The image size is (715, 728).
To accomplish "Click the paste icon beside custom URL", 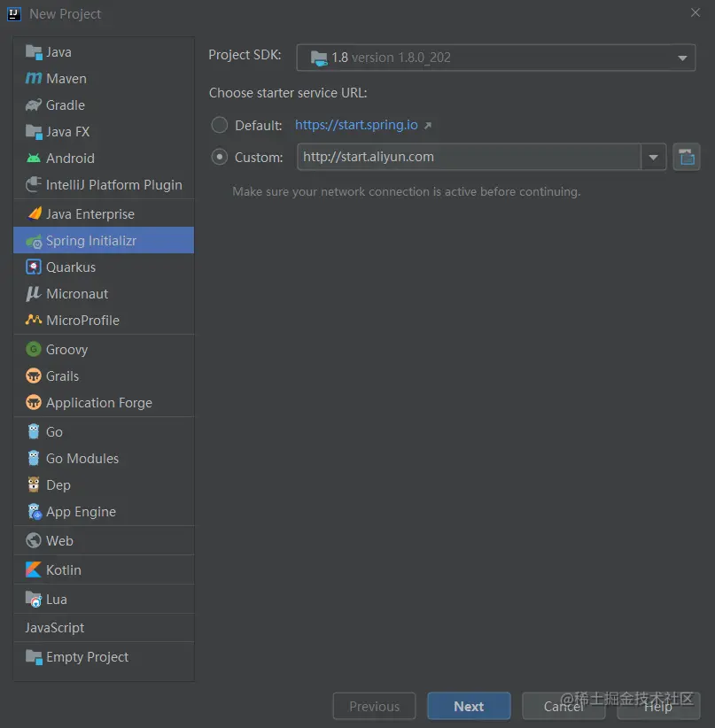I will 687,157.
